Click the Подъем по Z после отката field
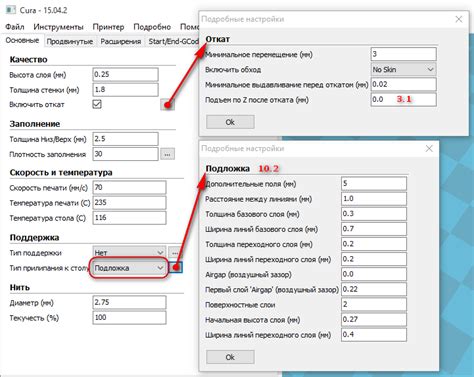Image resolution: width=474 pixels, height=377 pixels. point(403,99)
